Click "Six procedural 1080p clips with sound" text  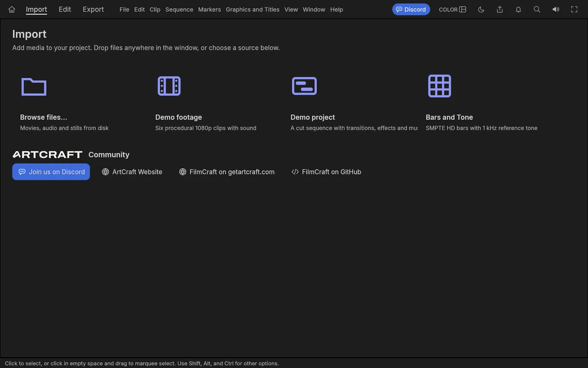pyautogui.click(x=206, y=128)
